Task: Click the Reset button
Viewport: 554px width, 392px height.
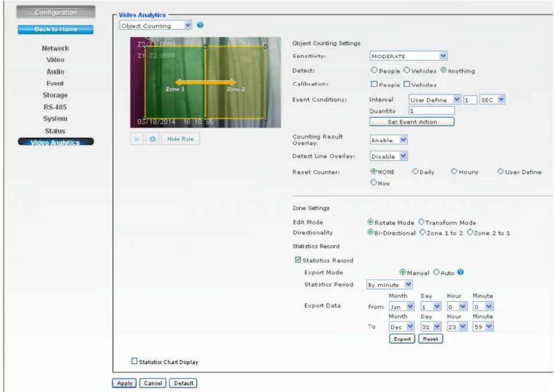Action: click(431, 338)
